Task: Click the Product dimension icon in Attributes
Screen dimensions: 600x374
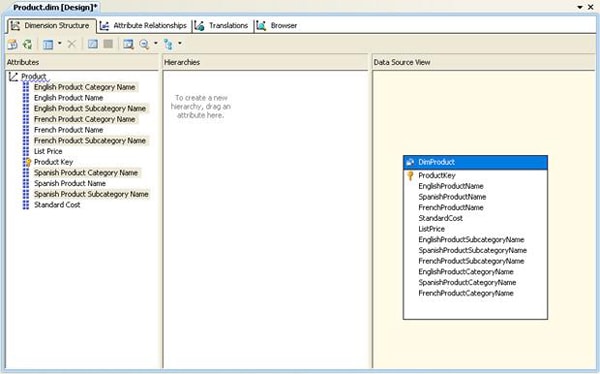Action: click(x=13, y=77)
